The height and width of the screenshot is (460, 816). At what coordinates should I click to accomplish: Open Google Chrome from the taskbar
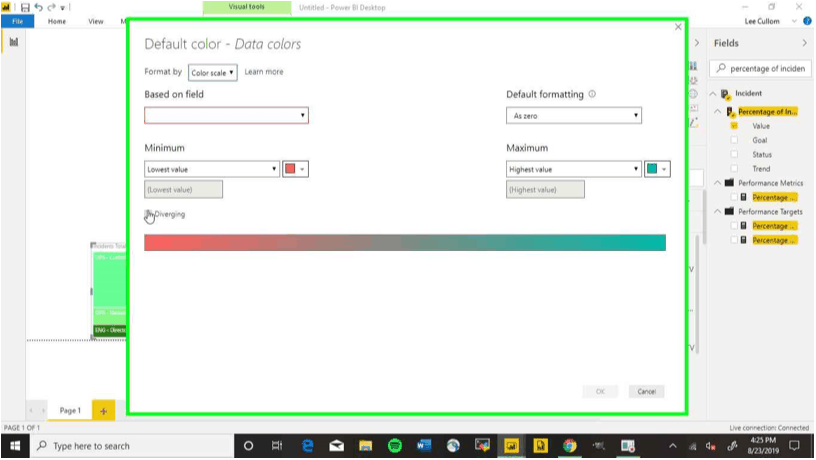tap(569, 446)
